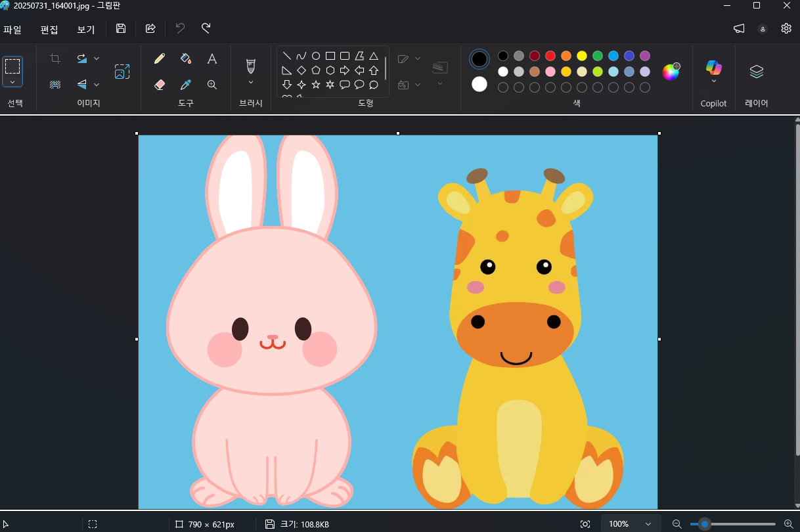Choose the six-point star shape
800x532 pixels.
[330, 85]
